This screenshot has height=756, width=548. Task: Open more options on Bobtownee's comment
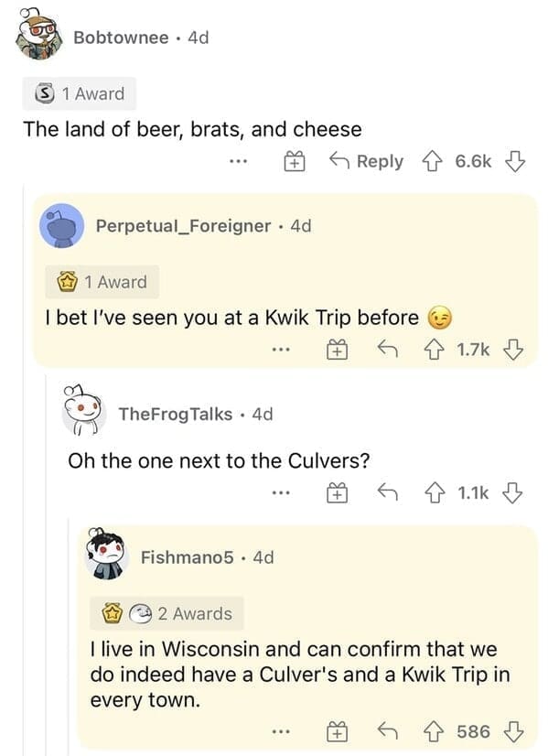tap(238, 161)
